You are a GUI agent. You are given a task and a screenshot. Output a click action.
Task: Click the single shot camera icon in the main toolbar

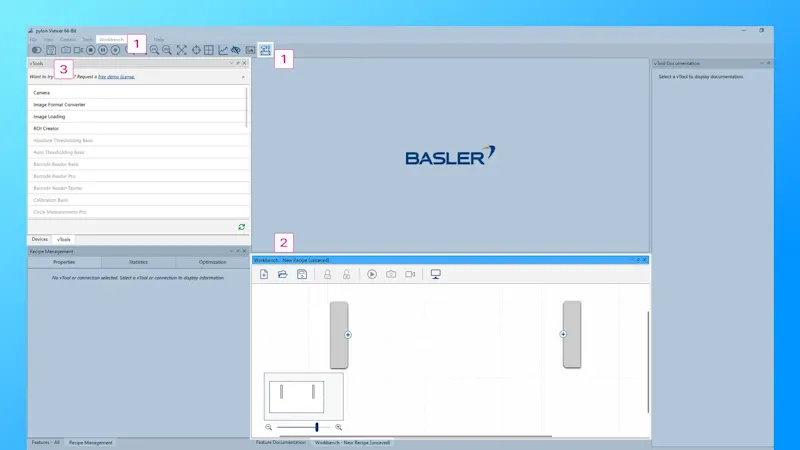coord(66,50)
